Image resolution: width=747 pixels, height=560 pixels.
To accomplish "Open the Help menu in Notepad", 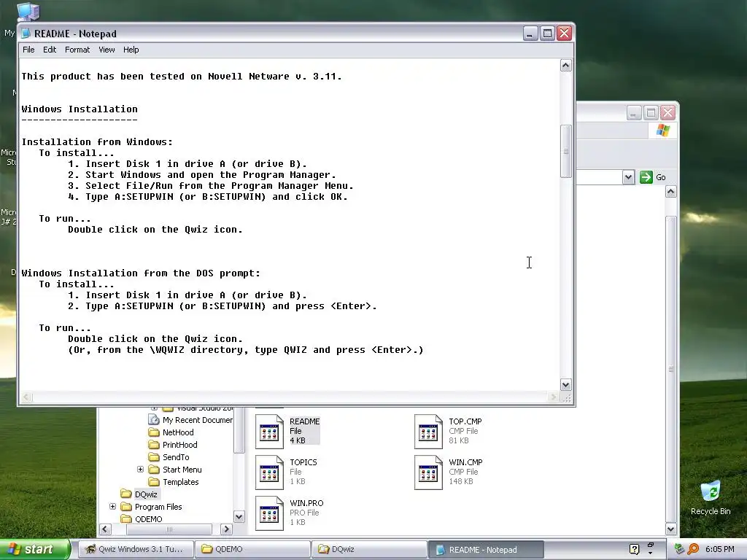I will 131,50.
